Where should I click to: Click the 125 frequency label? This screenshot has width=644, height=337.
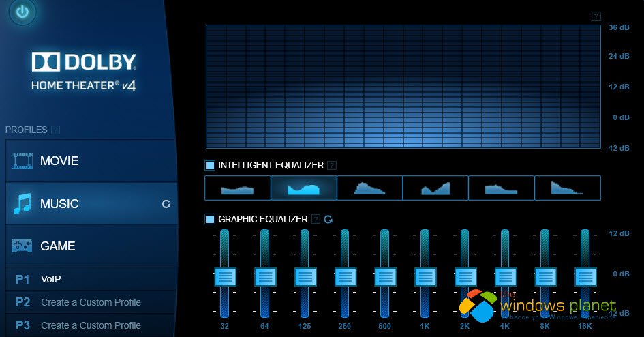tap(305, 326)
